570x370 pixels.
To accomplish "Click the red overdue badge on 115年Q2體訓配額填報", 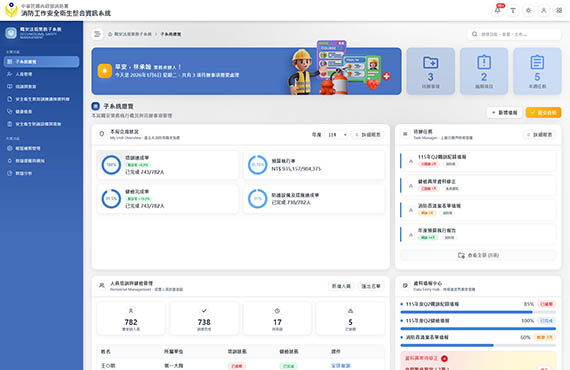I will [428, 164].
